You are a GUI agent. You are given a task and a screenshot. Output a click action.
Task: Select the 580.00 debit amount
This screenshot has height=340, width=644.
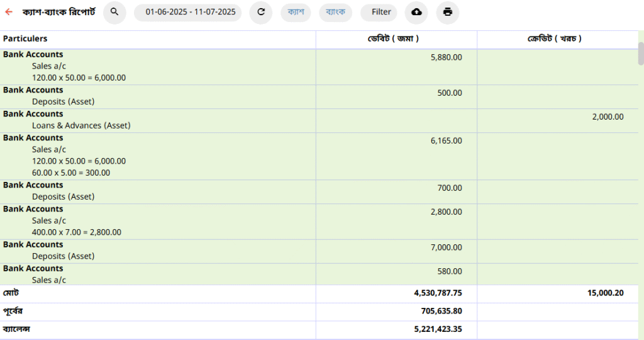449,271
